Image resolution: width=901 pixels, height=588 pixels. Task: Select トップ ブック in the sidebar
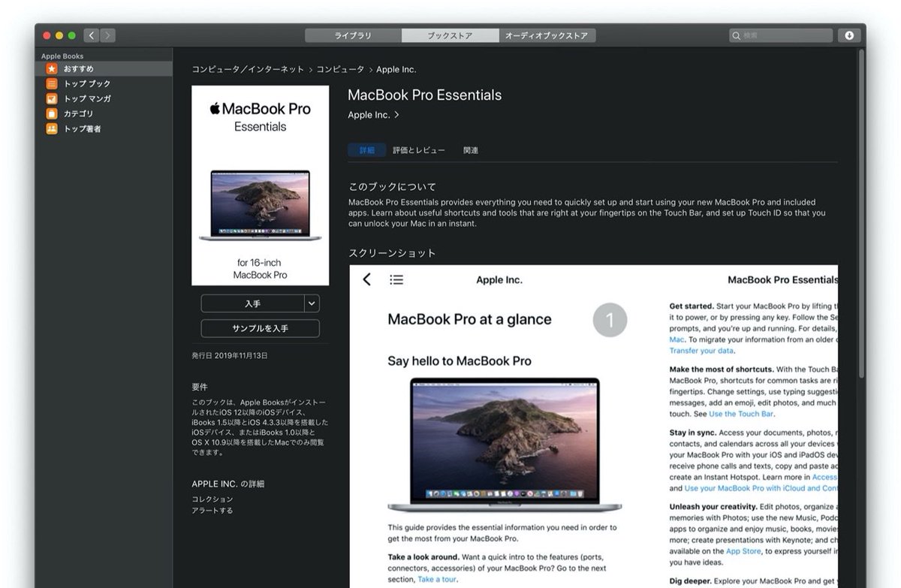pyautogui.click(x=105, y=83)
